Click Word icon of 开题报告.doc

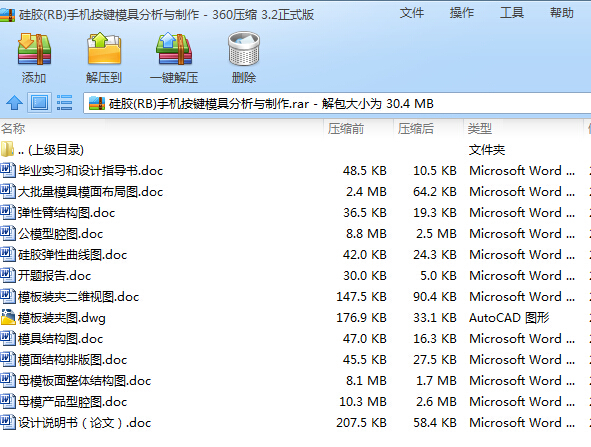click(x=8, y=275)
